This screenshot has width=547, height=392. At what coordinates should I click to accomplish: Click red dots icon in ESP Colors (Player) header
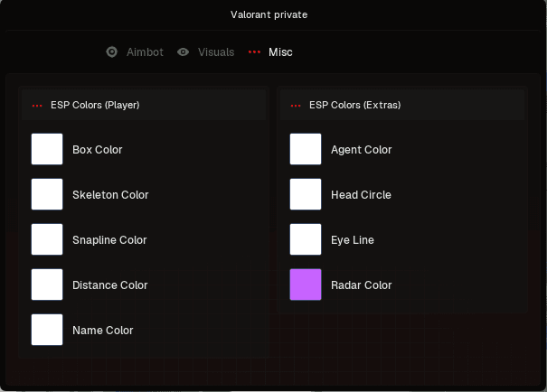[37, 106]
